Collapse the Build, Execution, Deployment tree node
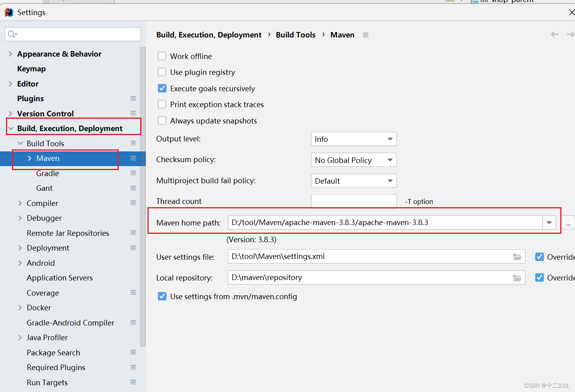The width and height of the screenshot is (575, 392). coord(10,128)
